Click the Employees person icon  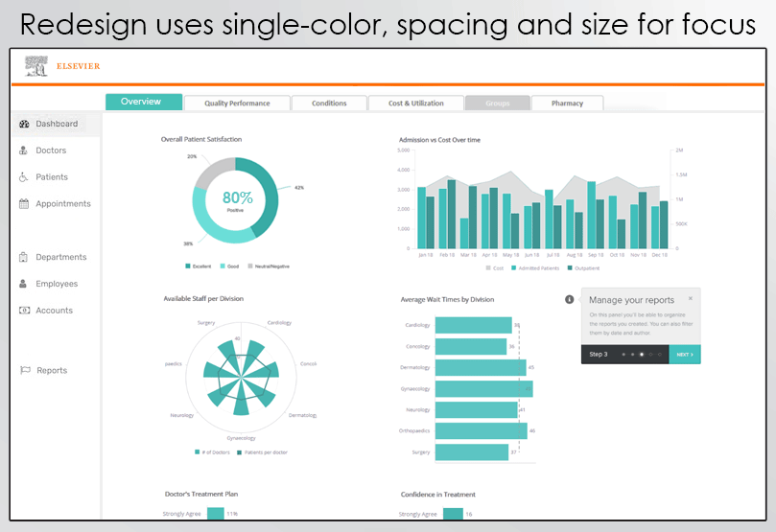[x=24, y=284]
